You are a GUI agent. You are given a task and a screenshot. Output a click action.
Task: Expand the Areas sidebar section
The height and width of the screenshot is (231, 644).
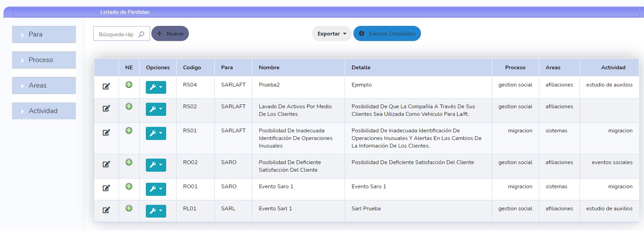(x=44, y=86)
